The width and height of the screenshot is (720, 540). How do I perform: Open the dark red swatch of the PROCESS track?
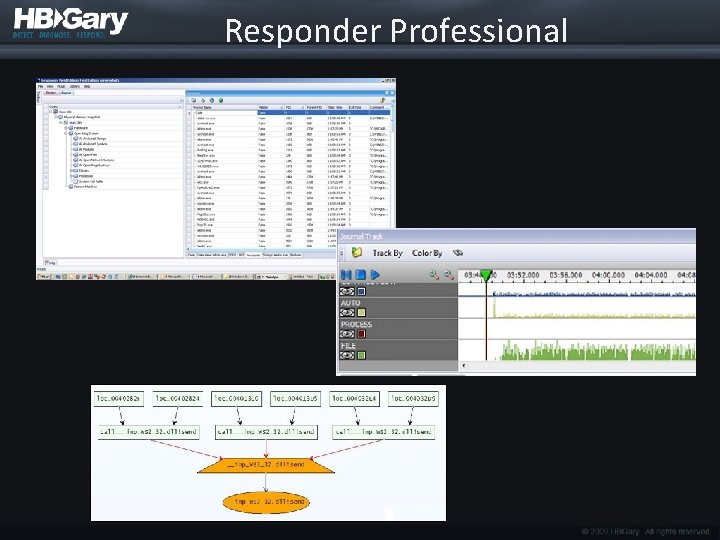pyautogui.click(x=361, y=334)
